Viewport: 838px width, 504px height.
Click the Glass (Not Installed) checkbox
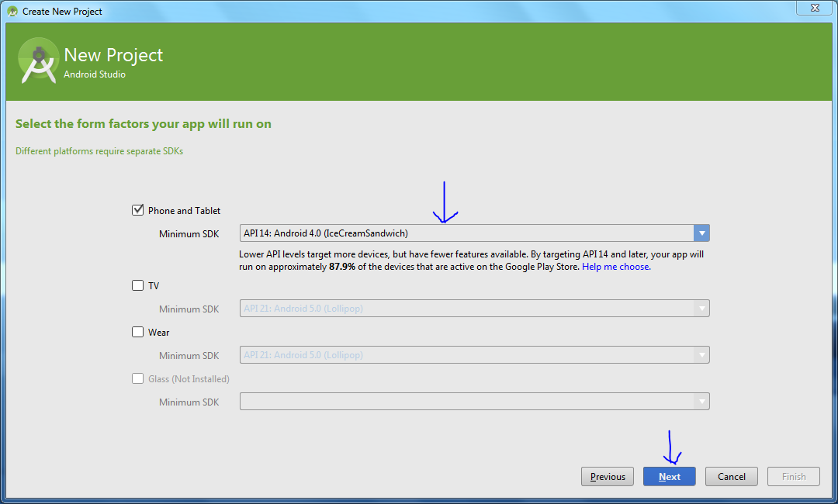pyautogui.click(x=137, y=378)
